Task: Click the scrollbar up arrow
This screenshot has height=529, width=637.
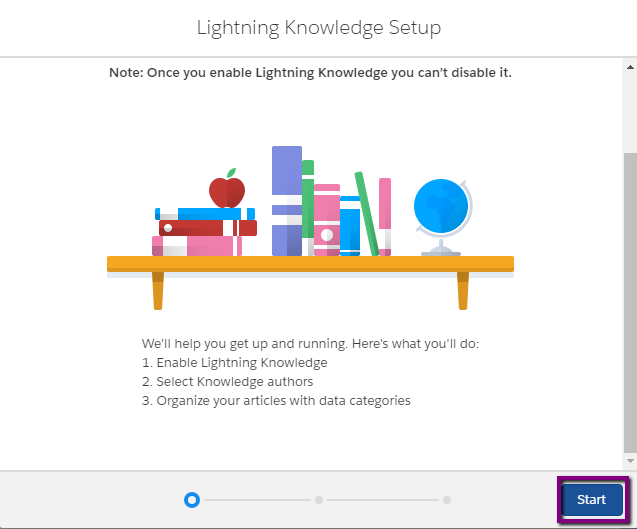Action: [630, 67]
